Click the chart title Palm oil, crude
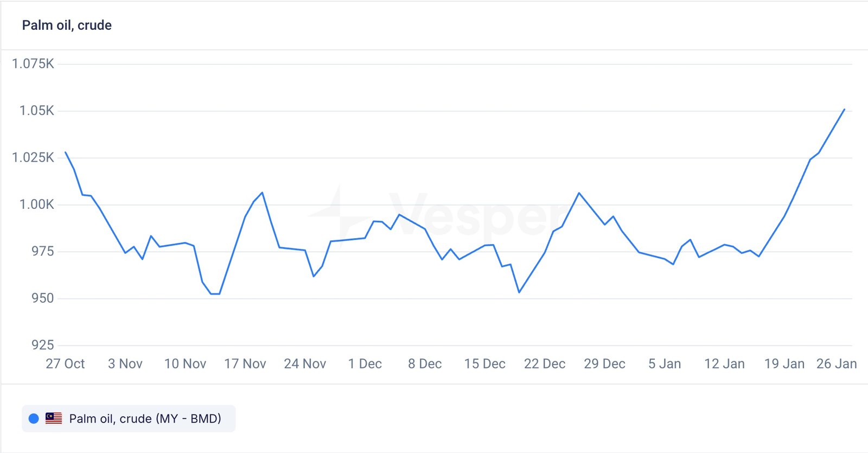This screenshot has width=868, height=453. [x=67, y=25]
